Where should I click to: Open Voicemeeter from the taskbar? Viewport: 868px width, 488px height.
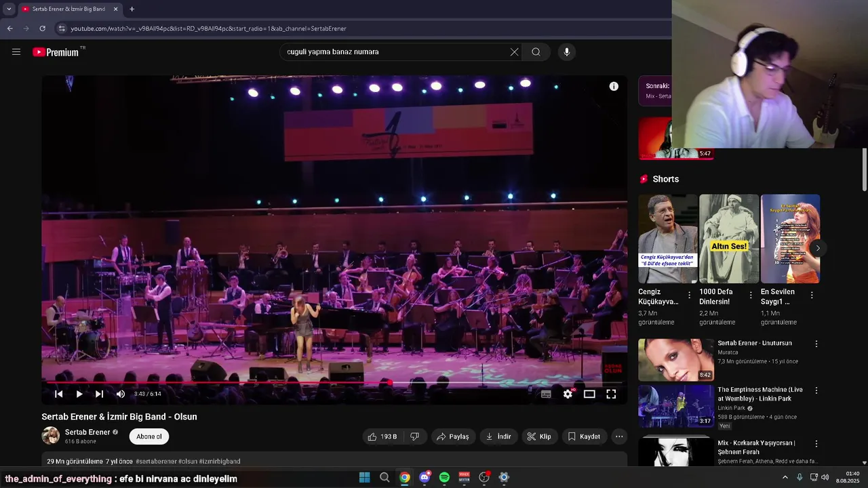click(465, 477)
